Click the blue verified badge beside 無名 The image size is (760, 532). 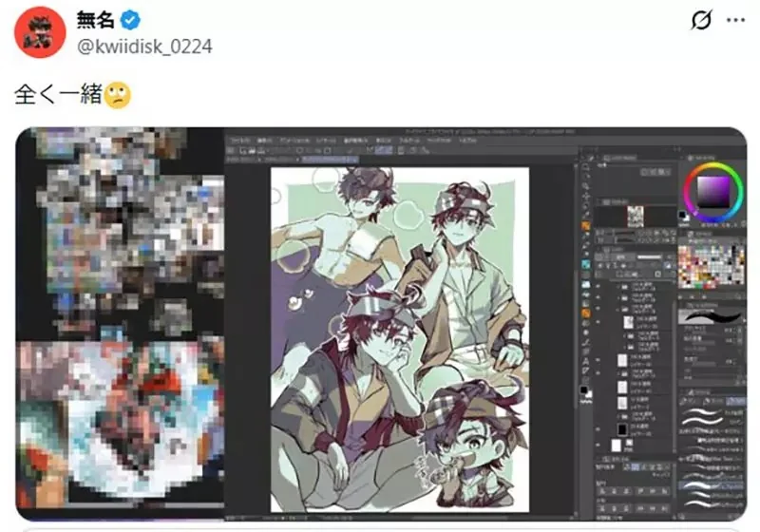tap(130, 20)
